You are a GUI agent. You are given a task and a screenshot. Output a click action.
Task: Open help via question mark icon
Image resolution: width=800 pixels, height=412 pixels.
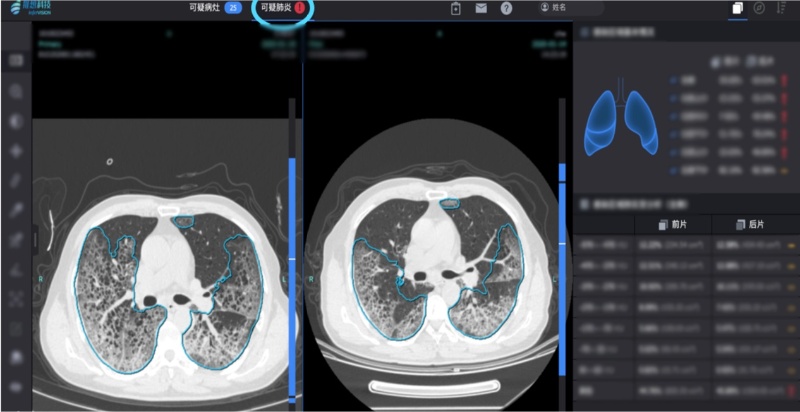coord(507,8)
